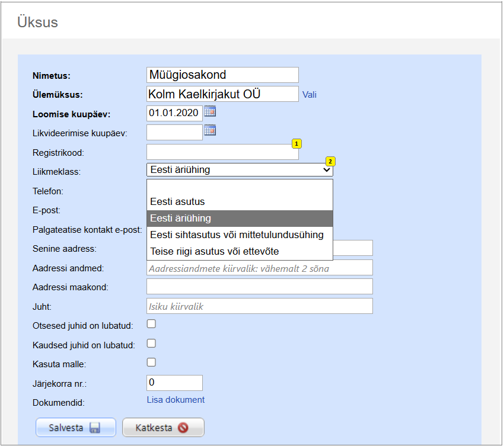
Task: Select Eesti asutus option
Action: coord(240,201)
